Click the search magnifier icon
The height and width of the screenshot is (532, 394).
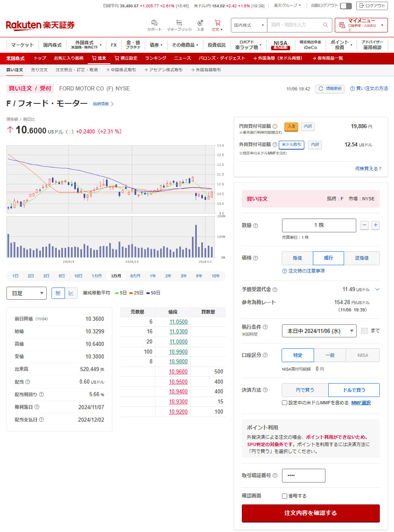click(x=325, y=25)
